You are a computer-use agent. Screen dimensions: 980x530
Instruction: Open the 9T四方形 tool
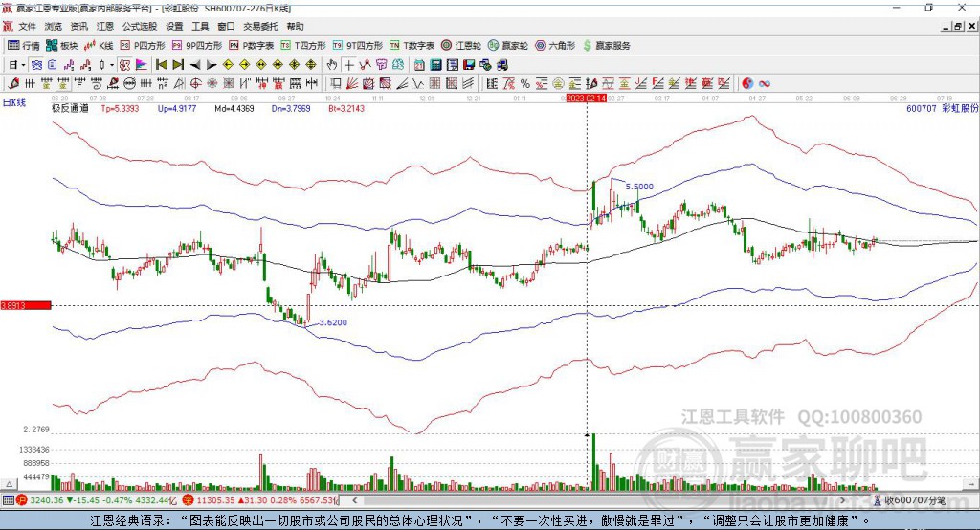[357, 46]
